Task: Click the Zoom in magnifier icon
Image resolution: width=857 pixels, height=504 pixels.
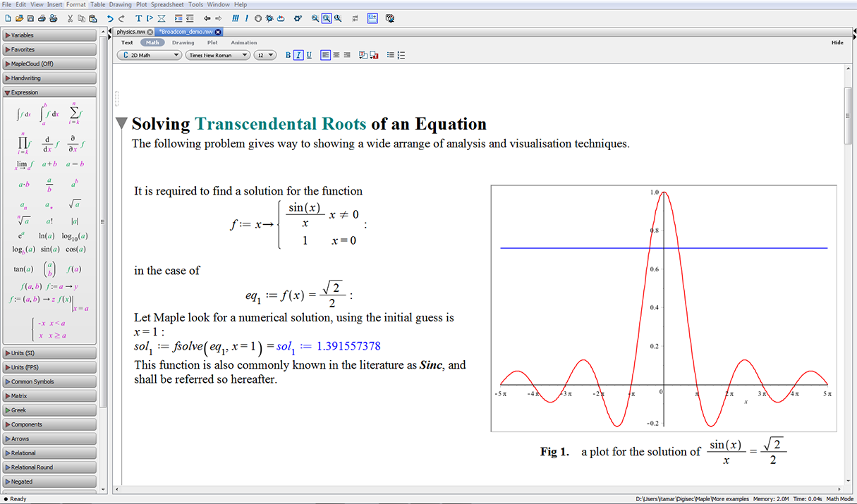Action: click(x=338, y=18)
